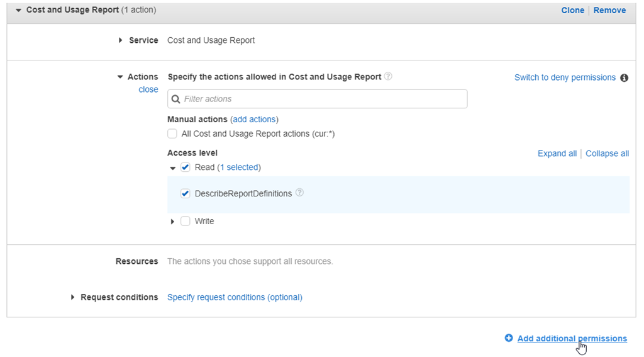Expand the Write access level group
The image size is (644, 357).
(173, 222)
